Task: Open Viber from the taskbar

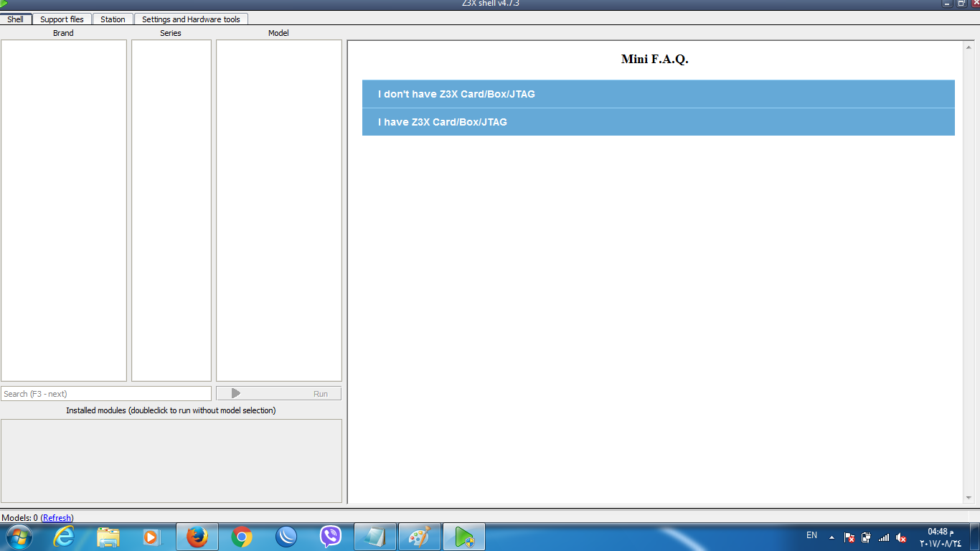Action: (x=331, y=537)
